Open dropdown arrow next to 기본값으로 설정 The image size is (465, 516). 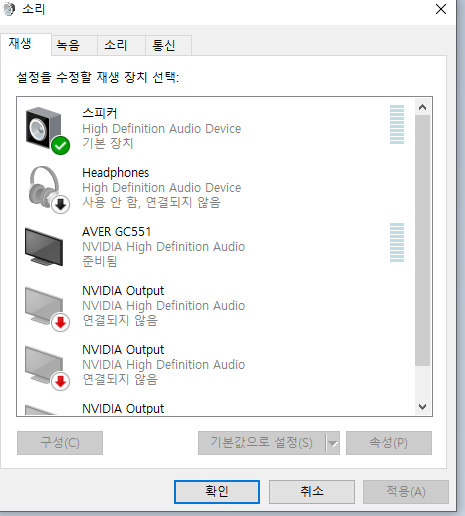point(333,443)
